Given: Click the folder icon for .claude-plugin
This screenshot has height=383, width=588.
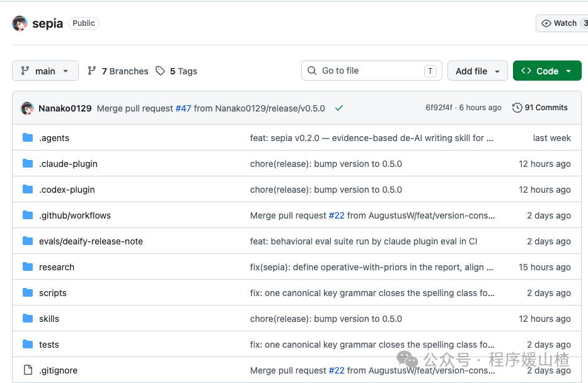Looking at the screenshot, I should (28, 163).
